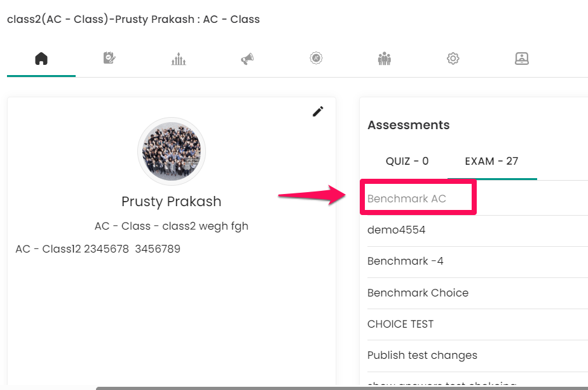Image resolution: width=588 pixels, height=390 pixels.
Task: Open the laptop user icon tab
Action: [522, 59]
